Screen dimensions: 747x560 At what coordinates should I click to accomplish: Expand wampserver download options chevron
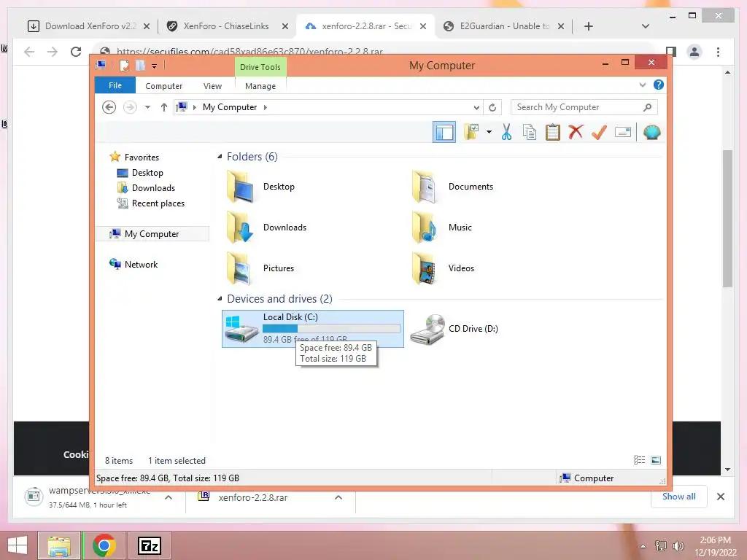click(169, 497)
